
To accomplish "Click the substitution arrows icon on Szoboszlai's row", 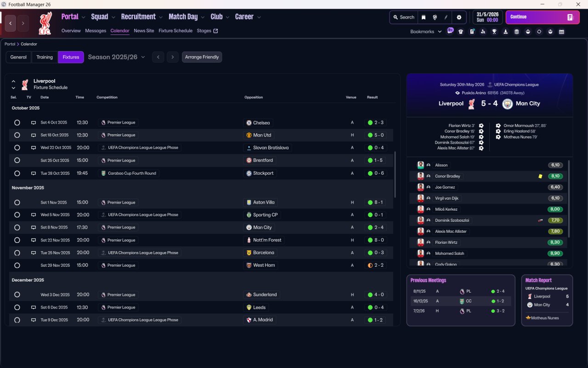I will (541, 220).
